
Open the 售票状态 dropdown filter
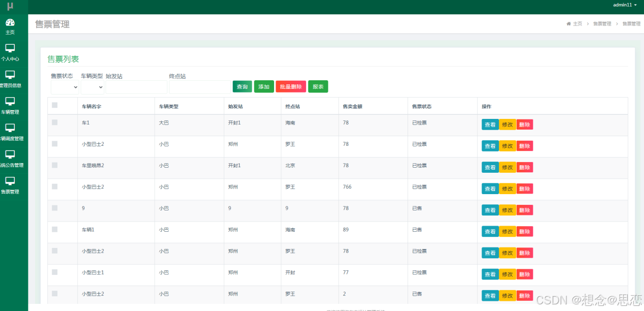65,87
